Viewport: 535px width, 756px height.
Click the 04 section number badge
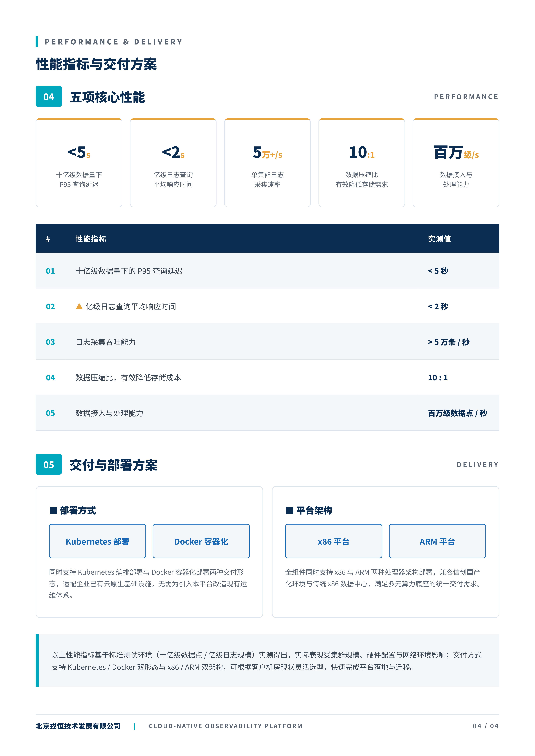[49, 96]
